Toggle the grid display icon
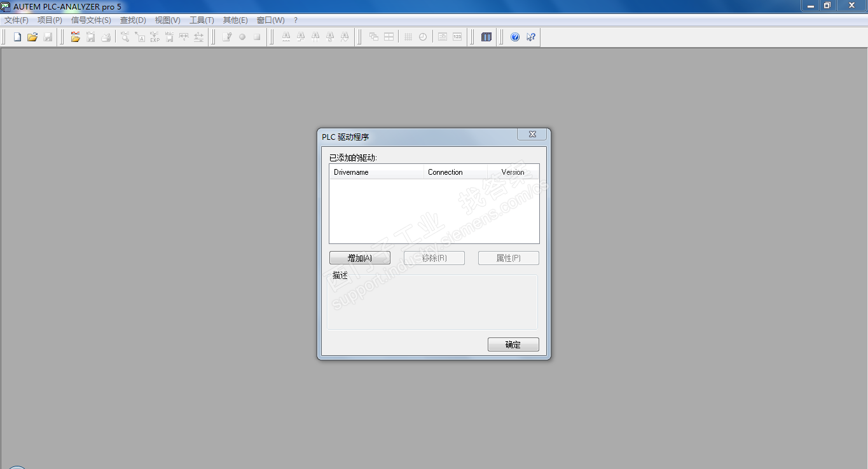868x469 pixels. coord(408,37)
